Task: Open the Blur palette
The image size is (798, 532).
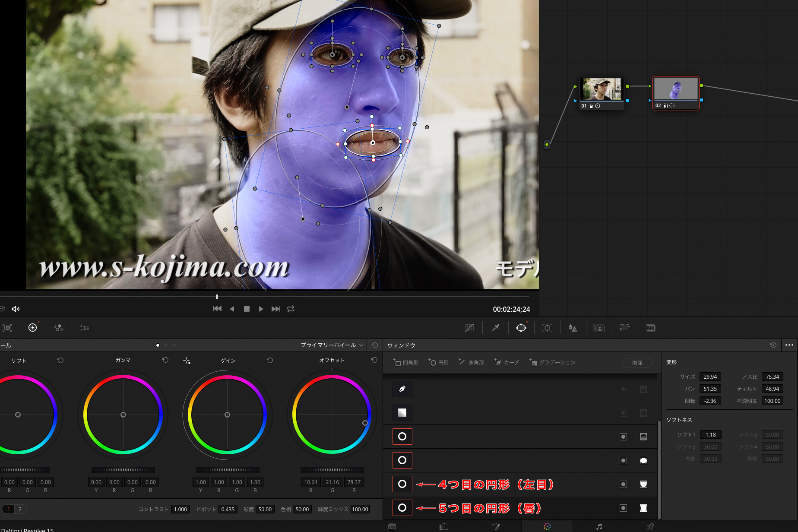Action: (573, 328)
